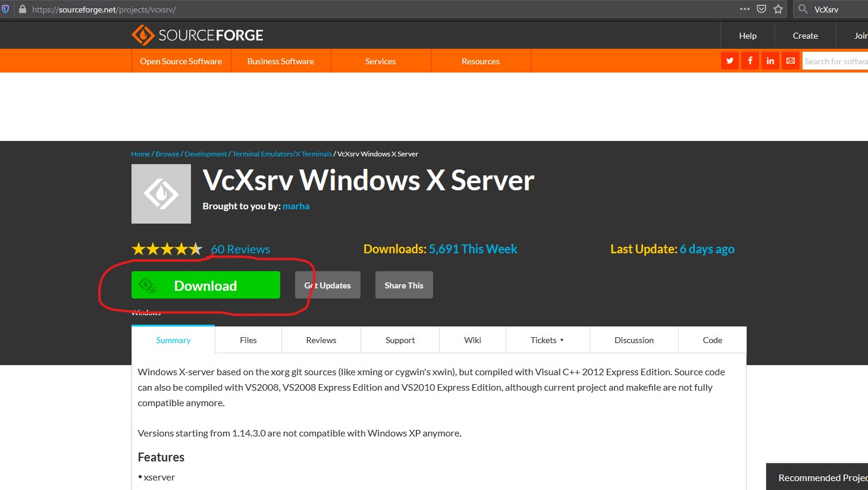The height and width of the screenshot is (490, 868).
Task: Open the marha author profile link
Action: click(x=296, y=206)
